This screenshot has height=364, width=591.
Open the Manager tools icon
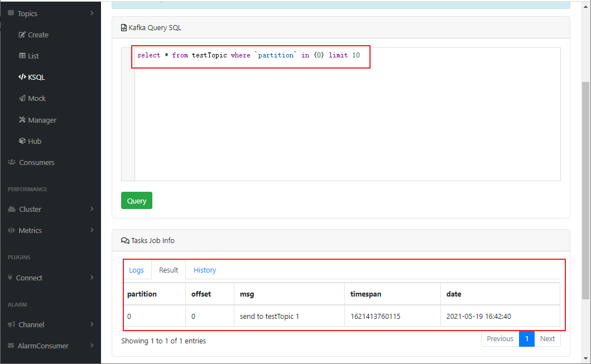coord(22,120)
